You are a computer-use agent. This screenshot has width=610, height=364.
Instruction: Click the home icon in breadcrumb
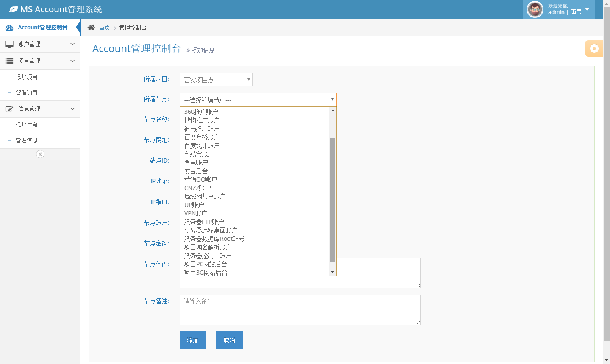click(x=91, y=28)
